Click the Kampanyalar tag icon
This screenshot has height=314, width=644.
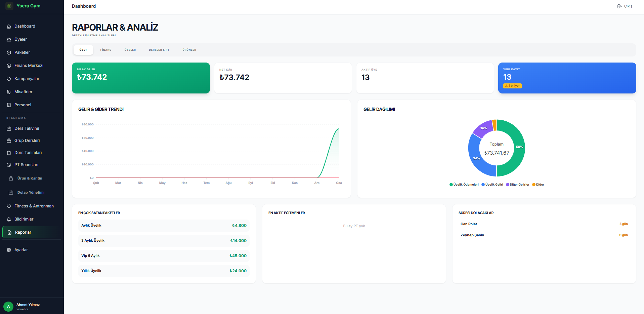pos(9,79)
